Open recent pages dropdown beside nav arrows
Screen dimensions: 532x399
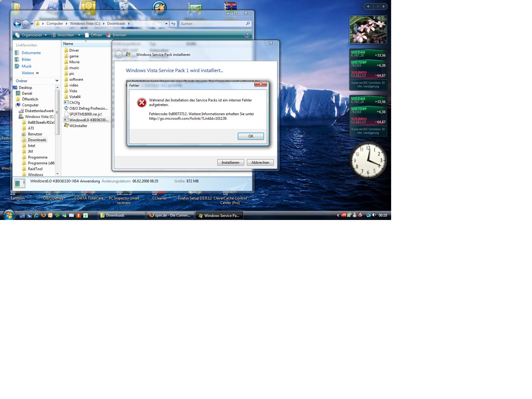coord(32,24)
